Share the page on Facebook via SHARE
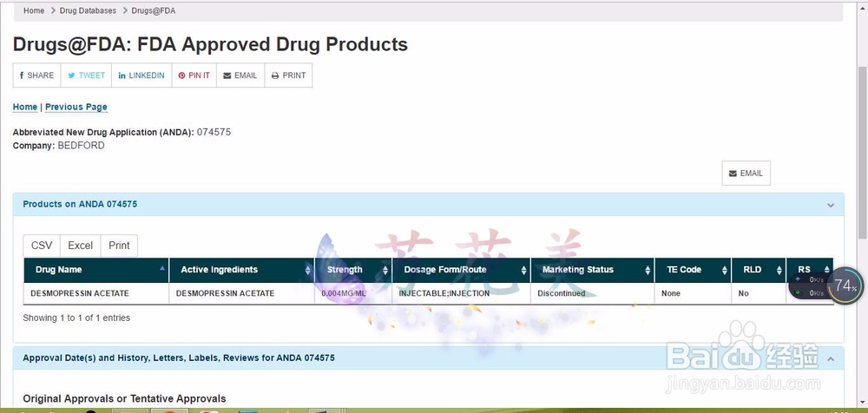868x413 pixels. [37, 75]
